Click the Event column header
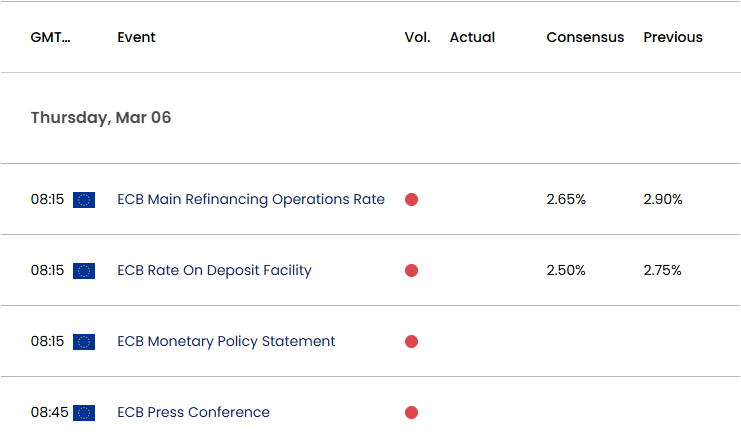The height and width of the screenshot is (444, 741). click(x=136, y=37)
